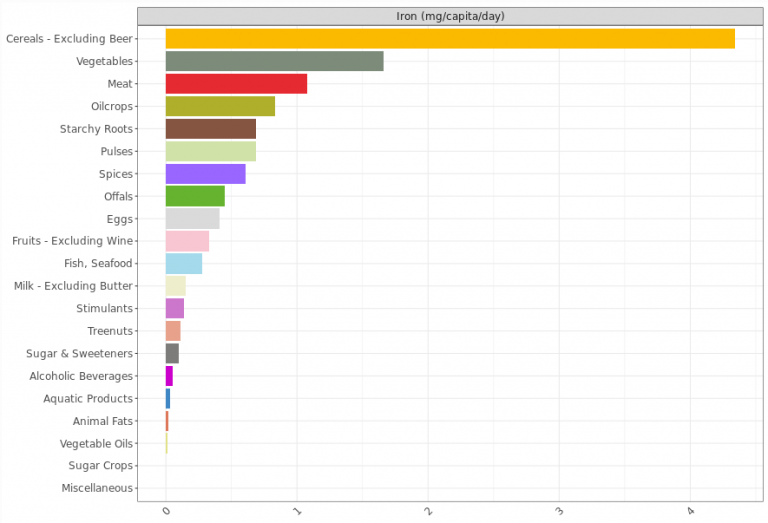Select the Stimulants axis label

point(104,309)
